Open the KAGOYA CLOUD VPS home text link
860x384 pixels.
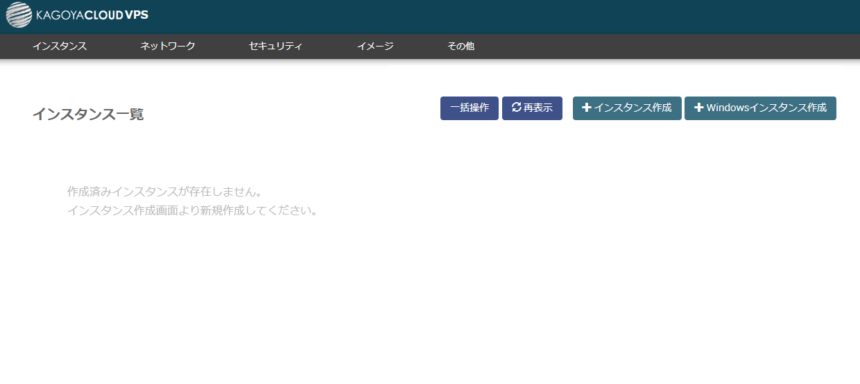click(x=92, y=15)
